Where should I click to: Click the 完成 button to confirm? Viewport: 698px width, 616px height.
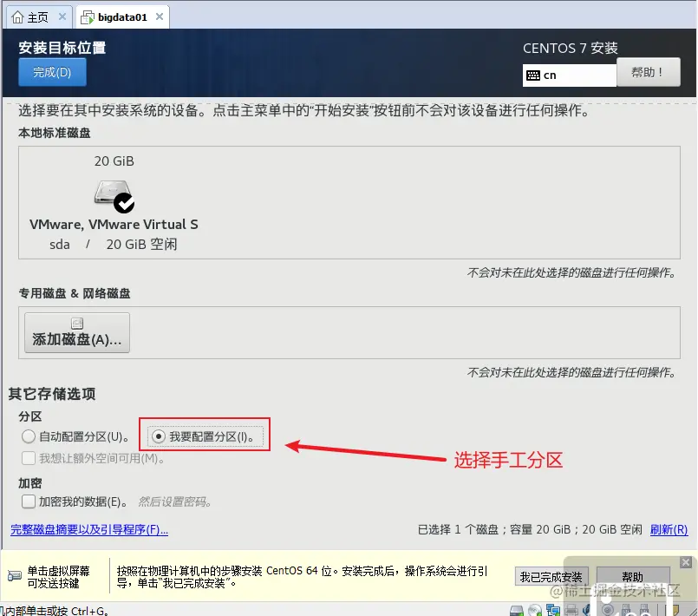click(51, 72)
